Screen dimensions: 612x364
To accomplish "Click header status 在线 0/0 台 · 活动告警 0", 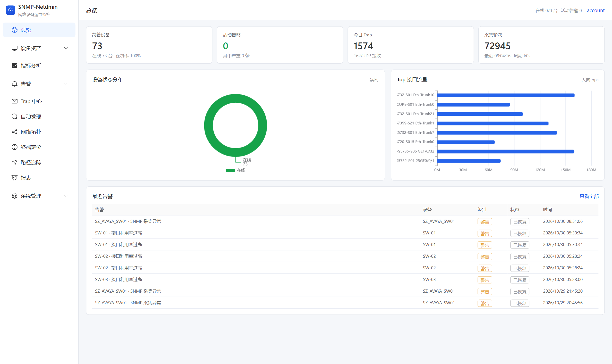I will (x=558, y=10).
